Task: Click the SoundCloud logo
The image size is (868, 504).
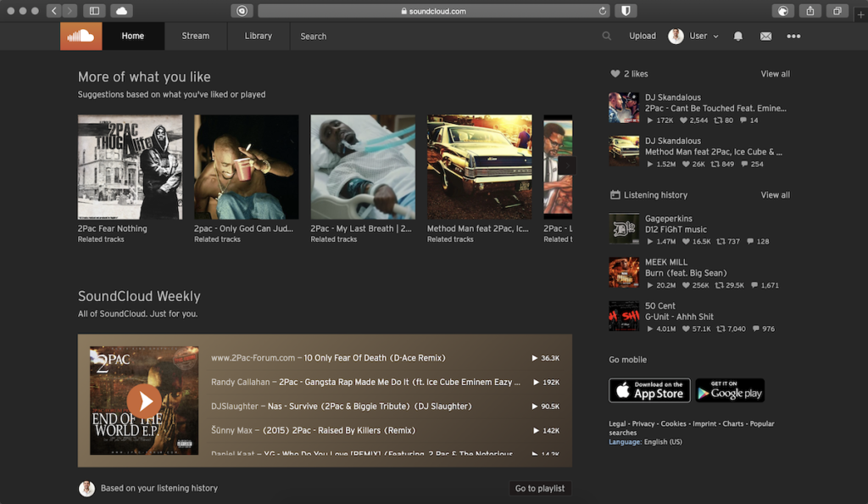Action: tap(81, 36)
